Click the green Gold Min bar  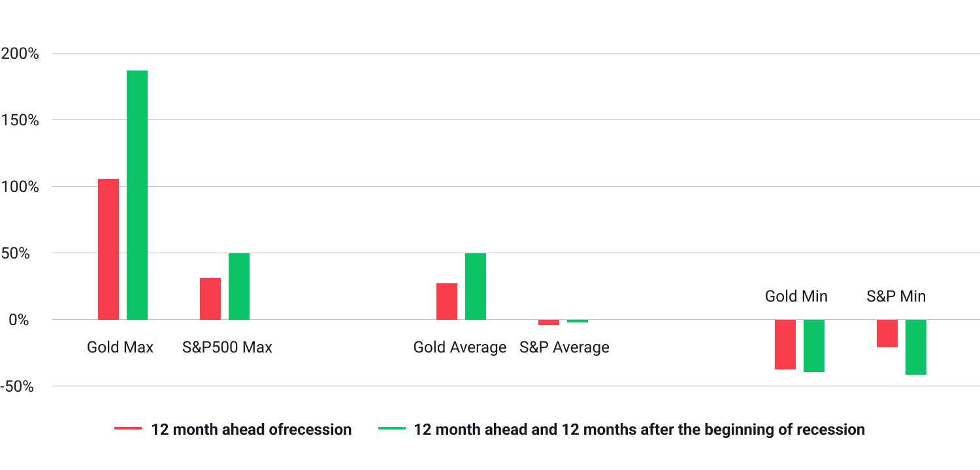[x=814, y=345]
